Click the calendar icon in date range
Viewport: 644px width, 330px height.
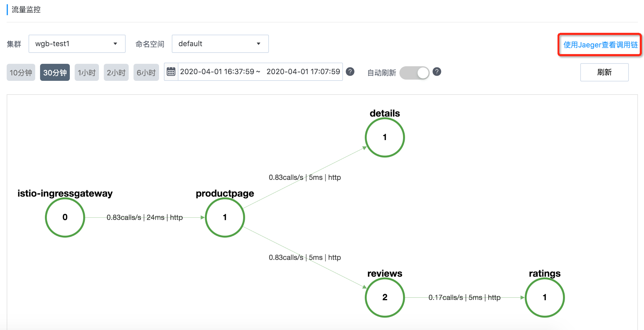click(171, 72)
